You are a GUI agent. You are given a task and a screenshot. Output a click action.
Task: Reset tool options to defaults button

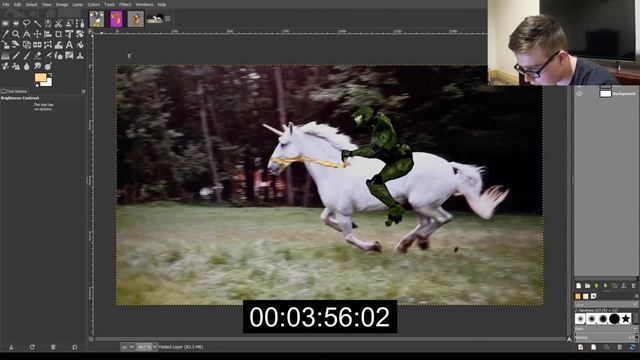pos(74,347)
